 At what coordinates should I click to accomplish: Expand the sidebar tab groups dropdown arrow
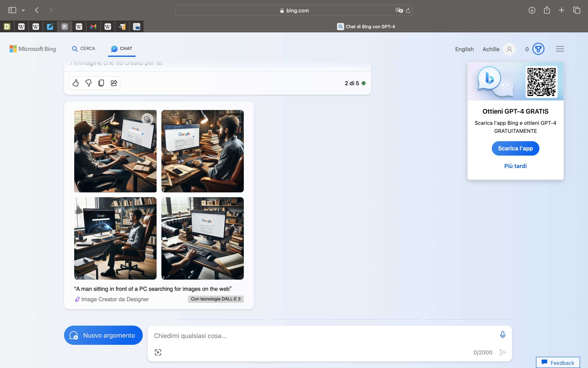23,10
